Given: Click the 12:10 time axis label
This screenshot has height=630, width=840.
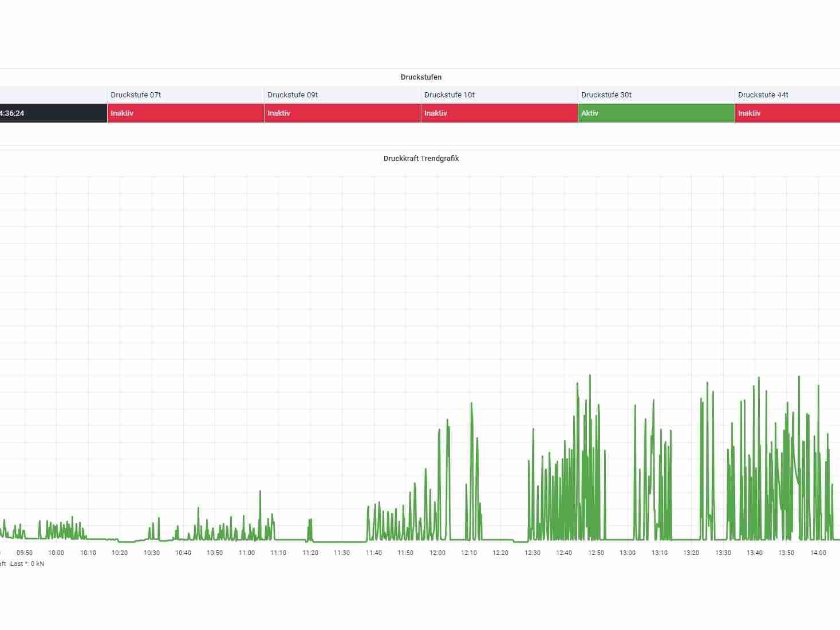Looking at the screenshot, I should point(469,553).
